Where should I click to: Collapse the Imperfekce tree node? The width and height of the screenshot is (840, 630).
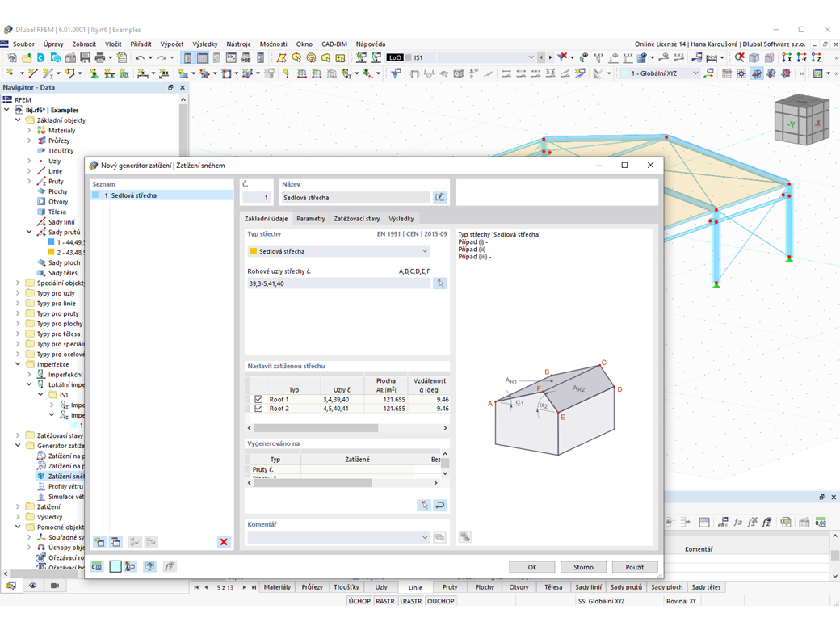pos(19,364)
